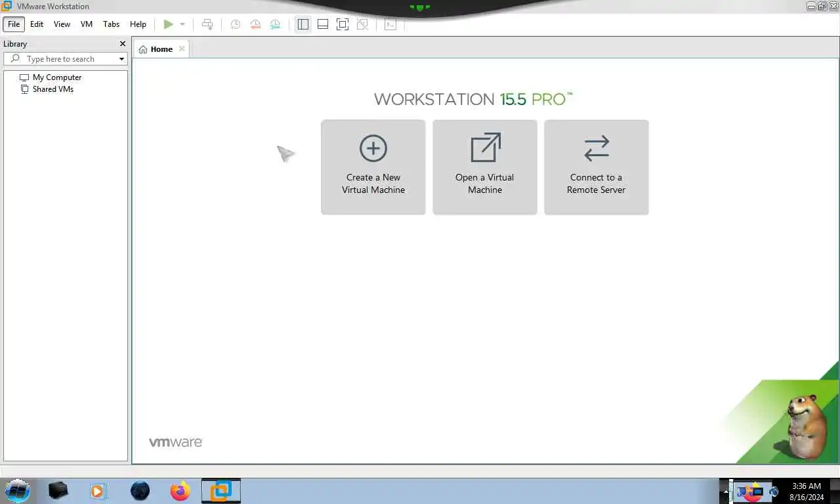840x504 pixels.
Task: Close the Library panel
Action: [122, 44]
